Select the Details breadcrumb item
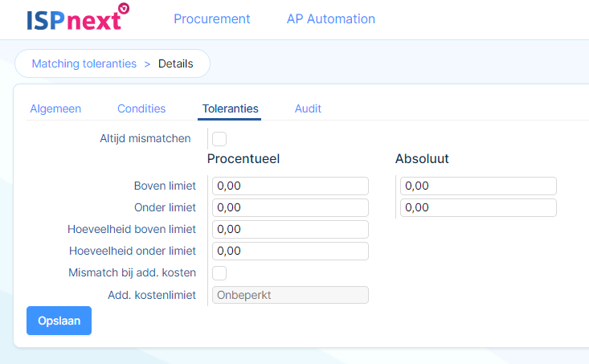The height and width of the screenshot is (364, 589). point(176,63)
